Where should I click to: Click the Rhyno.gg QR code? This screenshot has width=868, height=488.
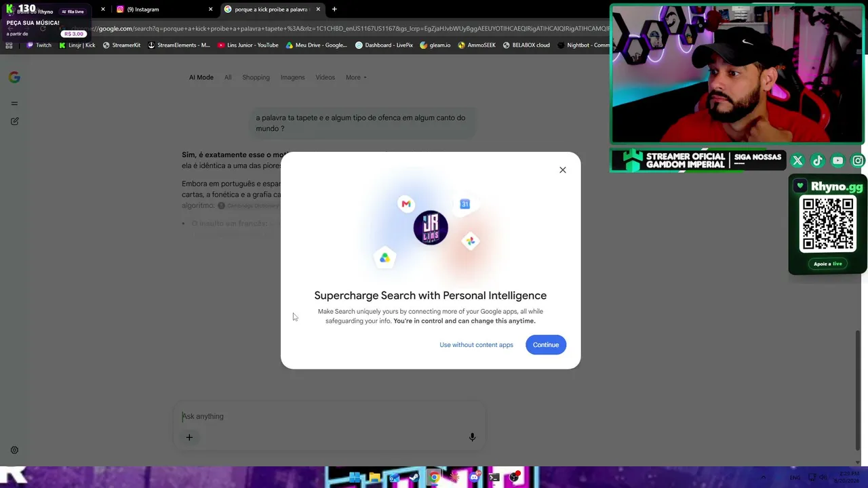pos(827,225)
